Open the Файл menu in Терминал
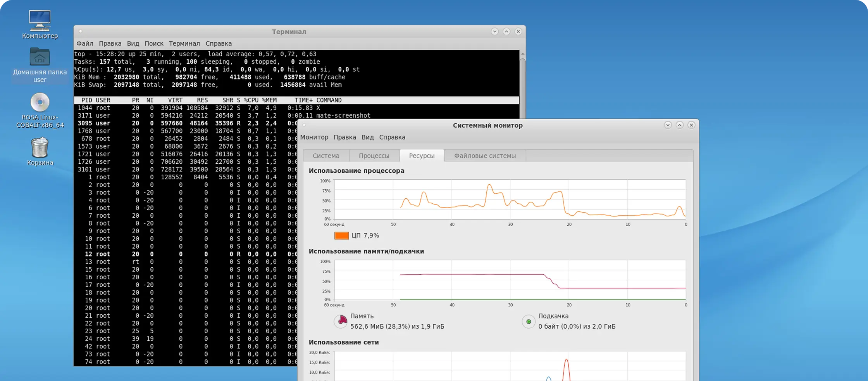Viewport: 868px width, 381px height. point(85,43)
